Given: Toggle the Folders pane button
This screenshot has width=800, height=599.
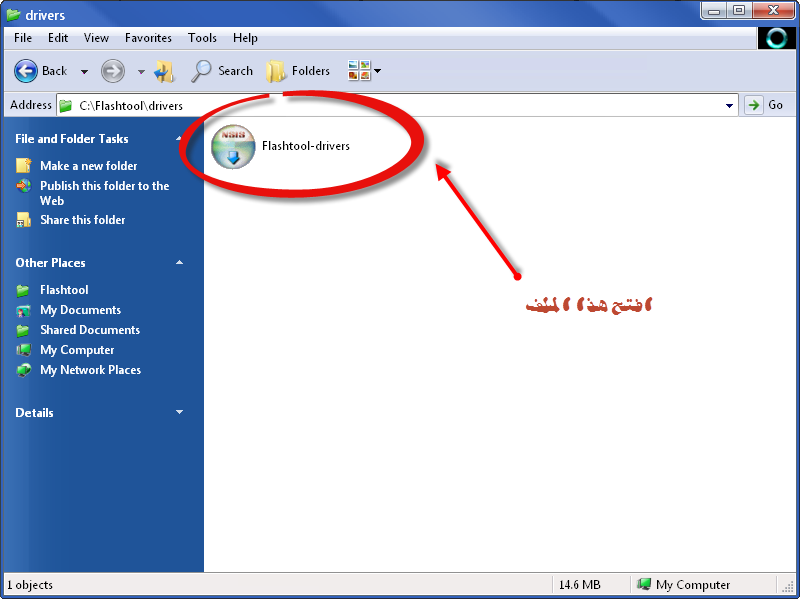Looking at the screenshot, I should click(x=298, y=71).
